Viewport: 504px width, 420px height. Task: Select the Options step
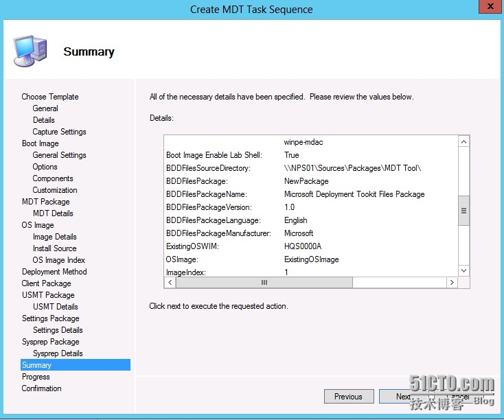coord(45,167)
